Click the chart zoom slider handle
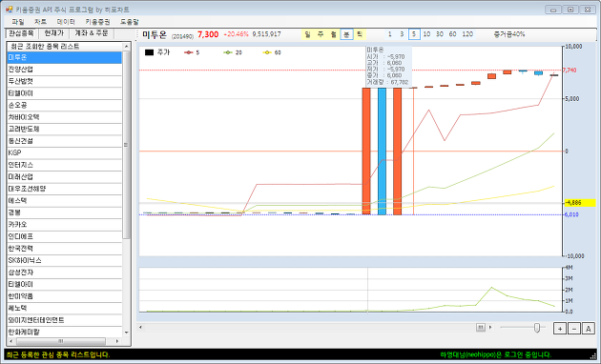The image size is (601, 364). click(537, 328)
